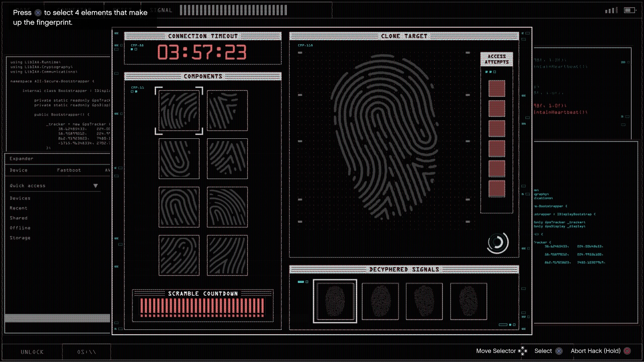The height and width of the screenshot is (362, 644).
Task: Open the Expander panel header
Action: click(21, 159)
